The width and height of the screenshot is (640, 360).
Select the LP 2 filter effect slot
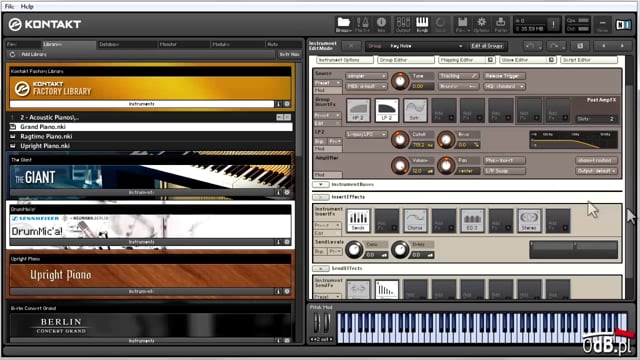pos(387,110)
